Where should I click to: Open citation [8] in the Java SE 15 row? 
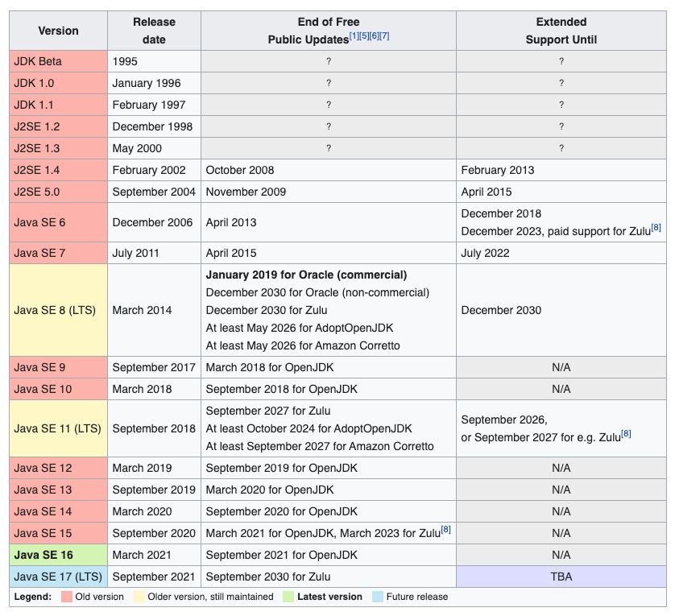tap(446, 529)
